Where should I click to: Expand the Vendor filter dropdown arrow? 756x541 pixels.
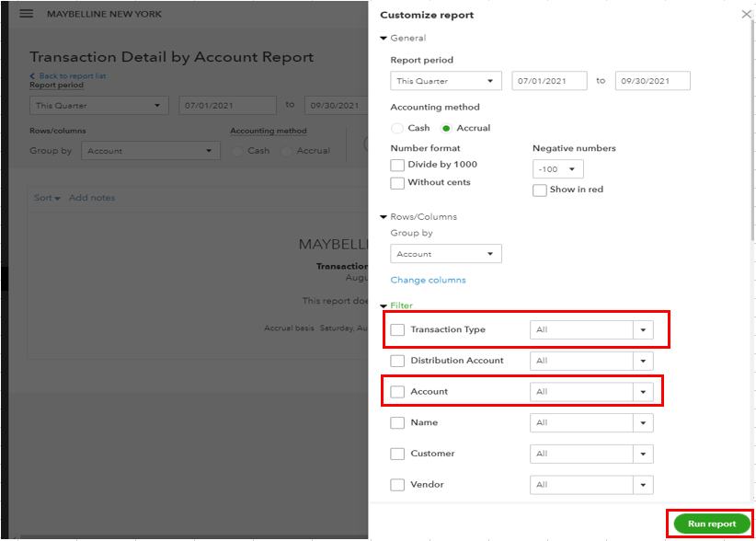pos(643,485)
